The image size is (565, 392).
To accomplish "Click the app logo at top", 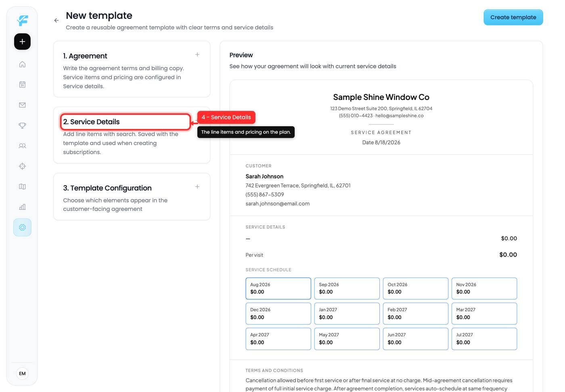I will (22, 20).
